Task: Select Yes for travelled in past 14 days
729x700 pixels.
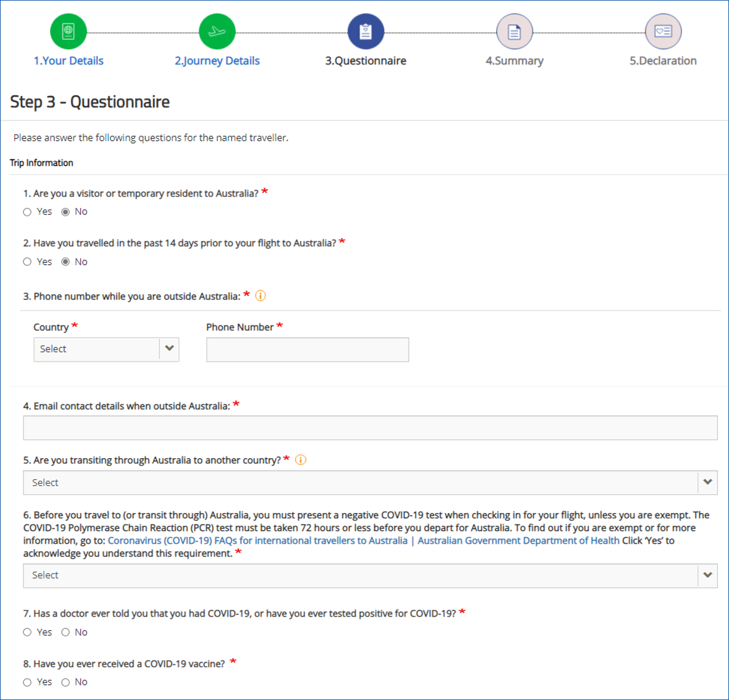Action: click(27, 262)
